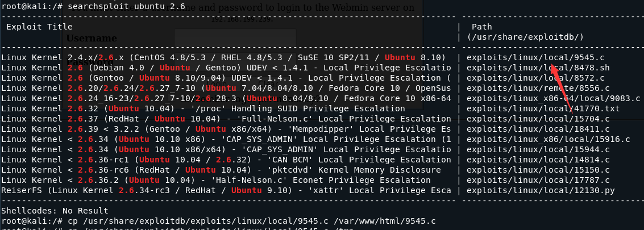The width and height of the screenshot is (644, 230).
Task: Click path exploits/linux_x86-64/local/9083.c
Action: coord(553,99)
